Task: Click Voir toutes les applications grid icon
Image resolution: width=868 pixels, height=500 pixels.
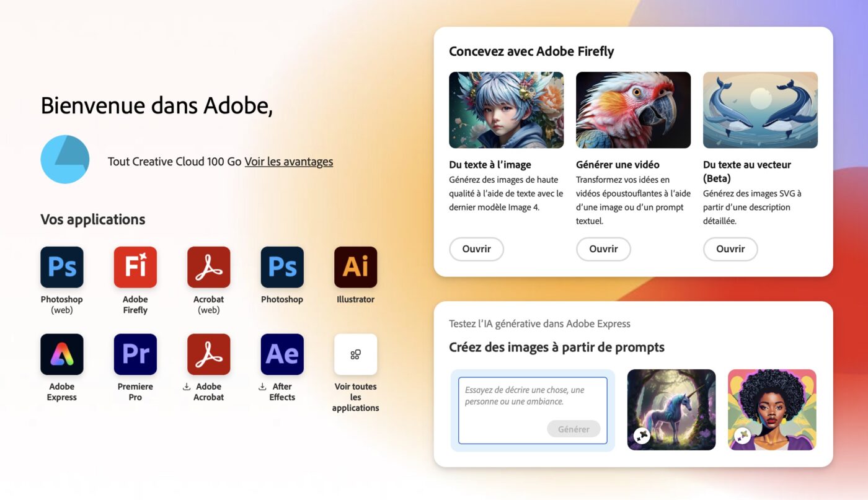Action: (355, 354)
